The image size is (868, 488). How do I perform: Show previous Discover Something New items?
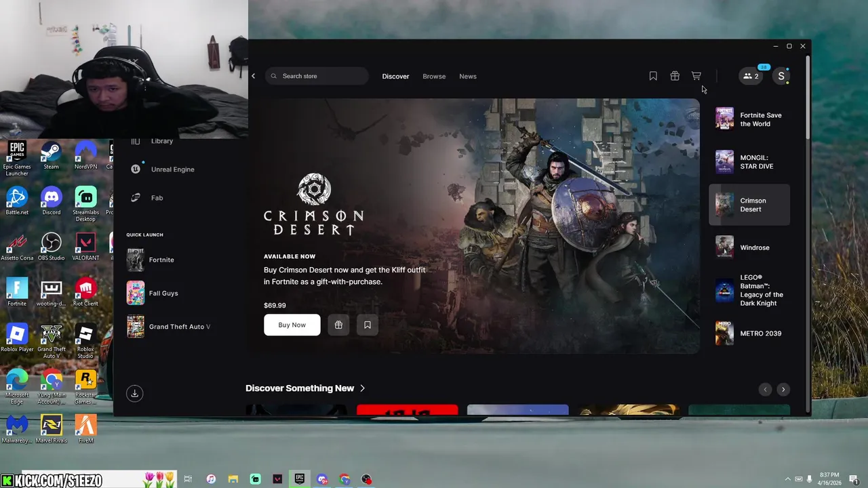(765, 389)
